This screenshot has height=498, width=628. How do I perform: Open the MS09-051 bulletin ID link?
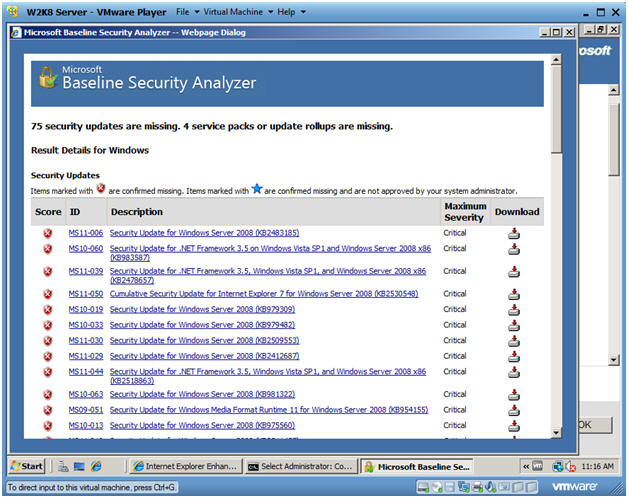coord(86,410)
